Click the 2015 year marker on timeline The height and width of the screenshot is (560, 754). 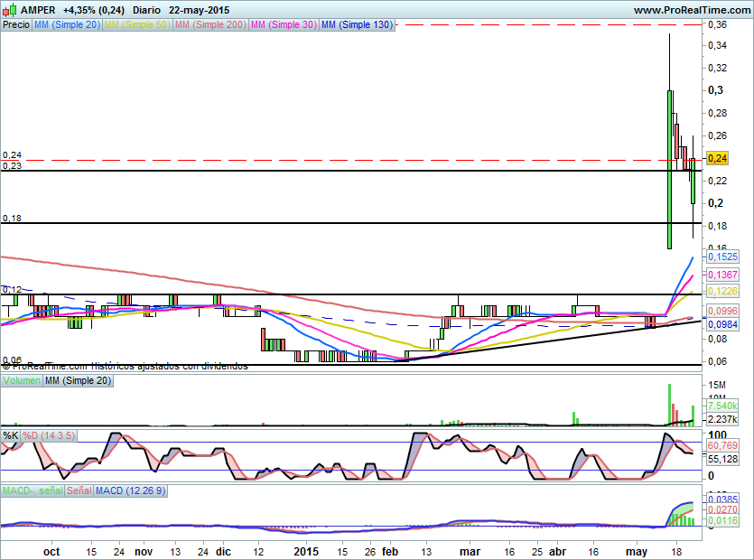pos(306,550)
